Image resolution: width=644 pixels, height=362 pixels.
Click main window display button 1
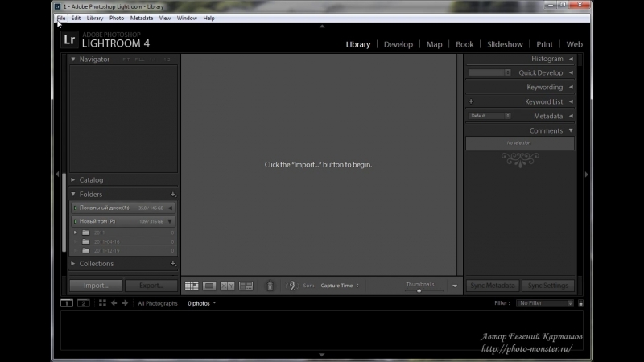coord(67,303)
